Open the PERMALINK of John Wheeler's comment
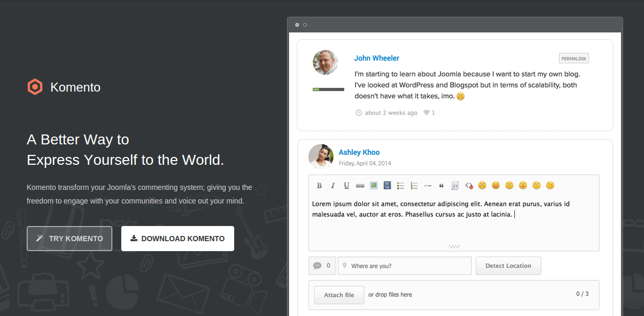This screenshot has width=644, height=316. click(573, 58)
